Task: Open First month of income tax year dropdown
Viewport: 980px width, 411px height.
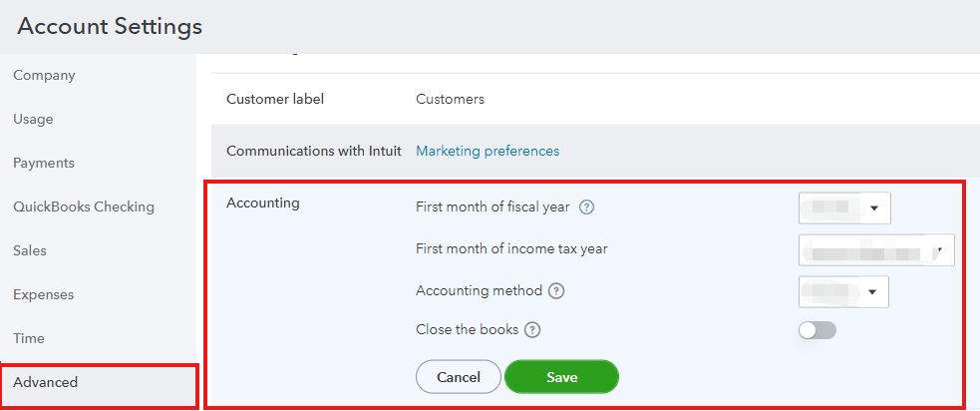Action: (x=876, y=250)
